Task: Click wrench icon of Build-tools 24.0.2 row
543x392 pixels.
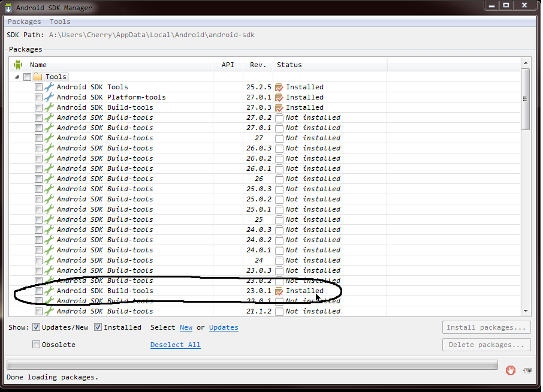Action: pos(49,240)
